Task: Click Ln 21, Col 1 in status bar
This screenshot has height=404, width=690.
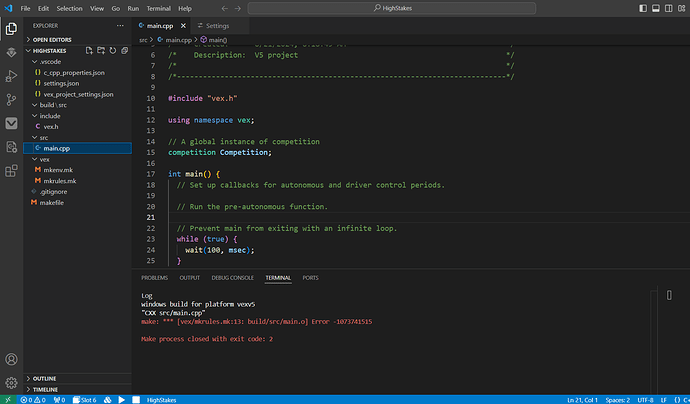Action: point(582,400)
